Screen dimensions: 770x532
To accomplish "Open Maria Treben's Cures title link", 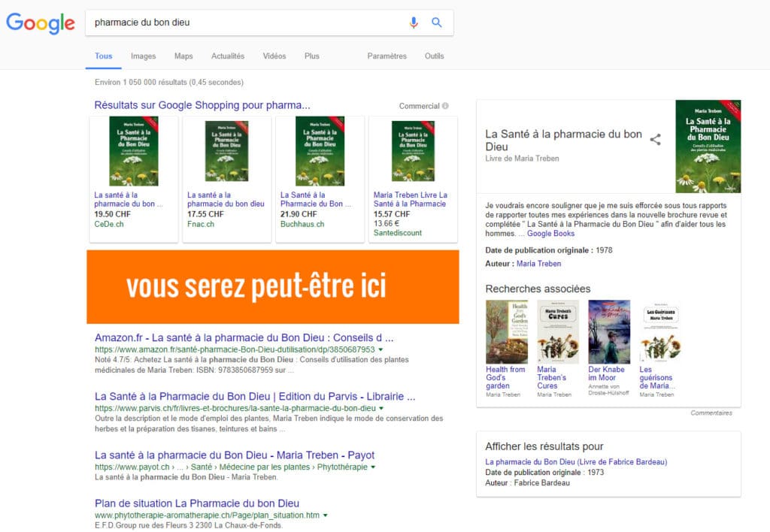I will coord(551,377).
